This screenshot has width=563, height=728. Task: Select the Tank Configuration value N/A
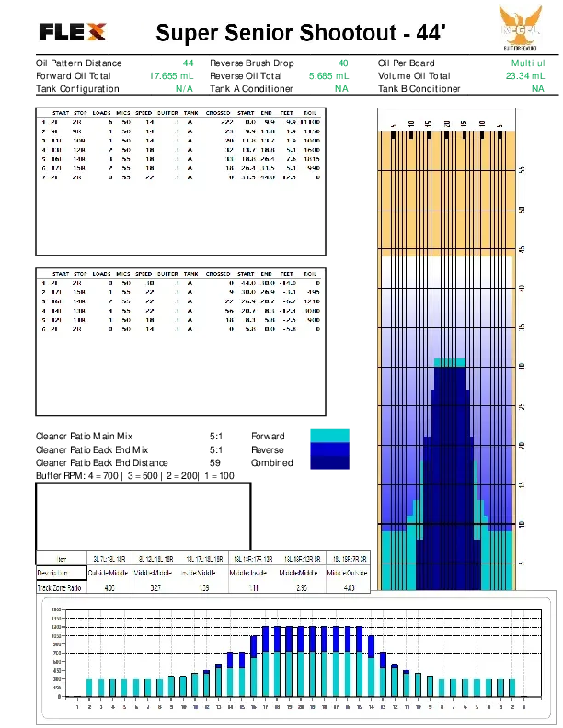184,88
